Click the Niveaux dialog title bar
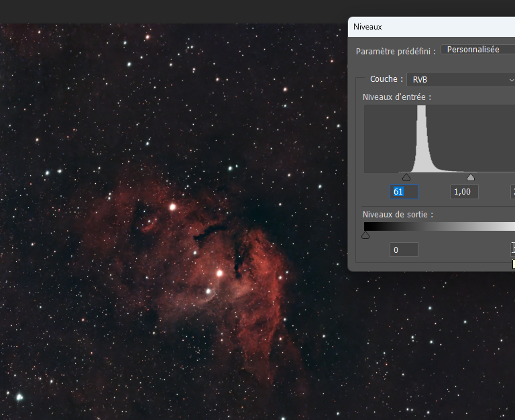515x420 pixels. click(x=431, y=27)
